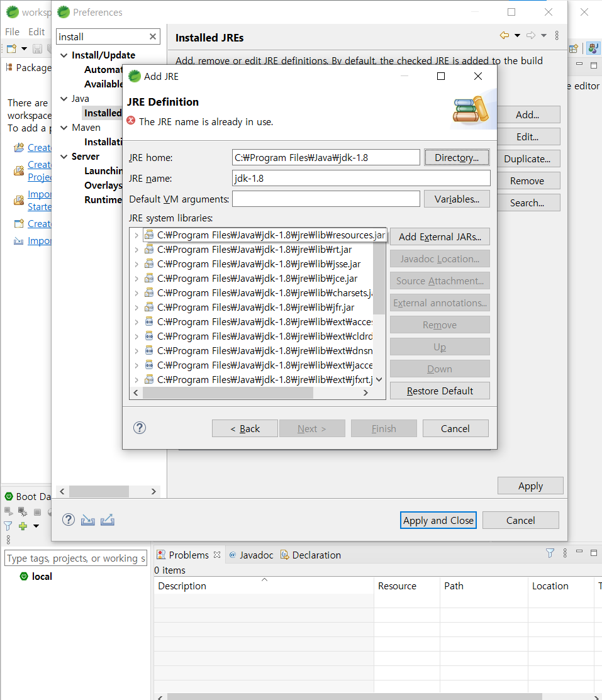Go forward in preferences page history
This screenshot has height=700, width=602.
(x=531, y=35)
